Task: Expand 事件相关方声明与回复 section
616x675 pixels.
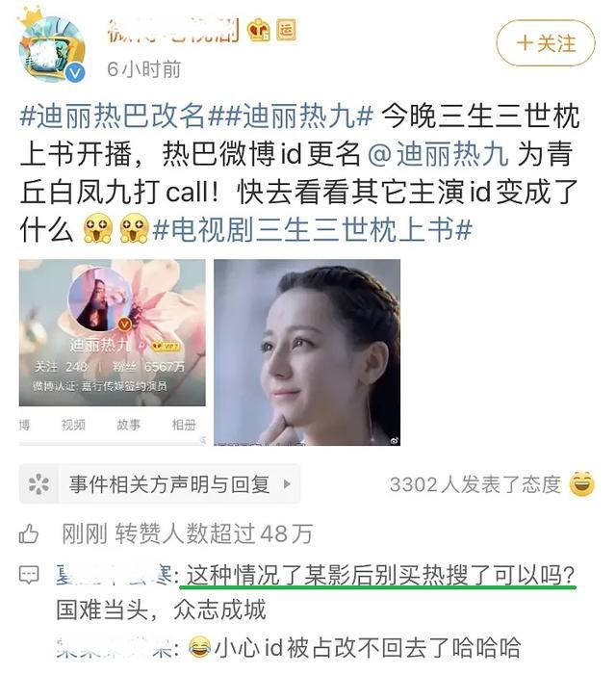Action: 160,484
